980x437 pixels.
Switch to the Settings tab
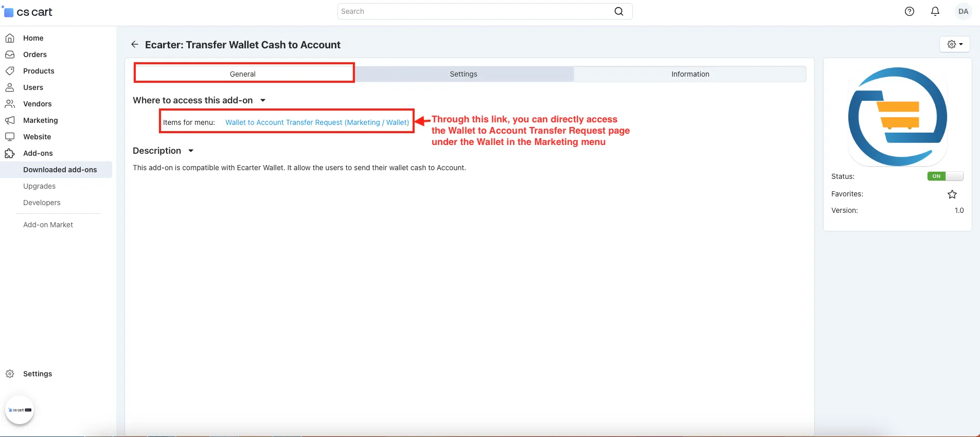(x=464, y=74)
